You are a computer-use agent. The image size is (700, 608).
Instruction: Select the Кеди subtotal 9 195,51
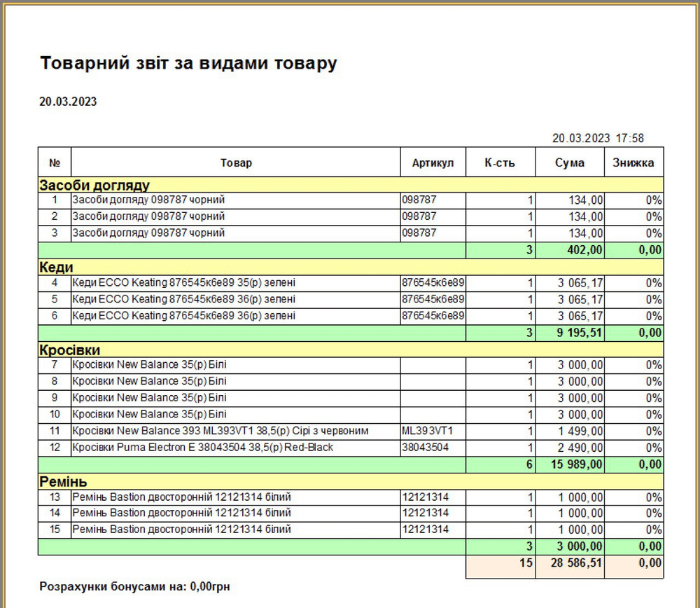pos(580,333)
